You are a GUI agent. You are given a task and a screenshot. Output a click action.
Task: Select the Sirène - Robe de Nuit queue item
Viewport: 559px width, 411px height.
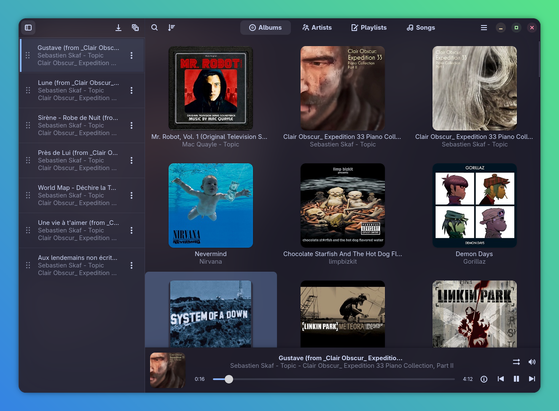(82, 125)
